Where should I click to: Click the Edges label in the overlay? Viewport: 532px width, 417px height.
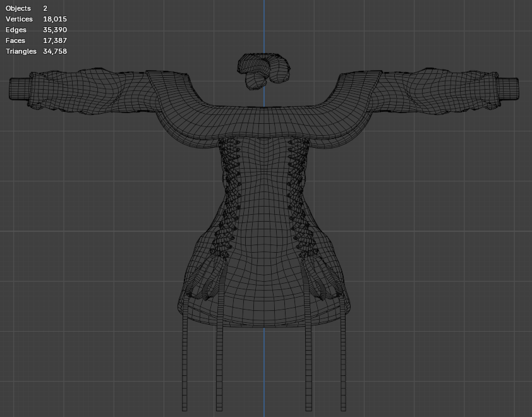[x=16, y=30]
